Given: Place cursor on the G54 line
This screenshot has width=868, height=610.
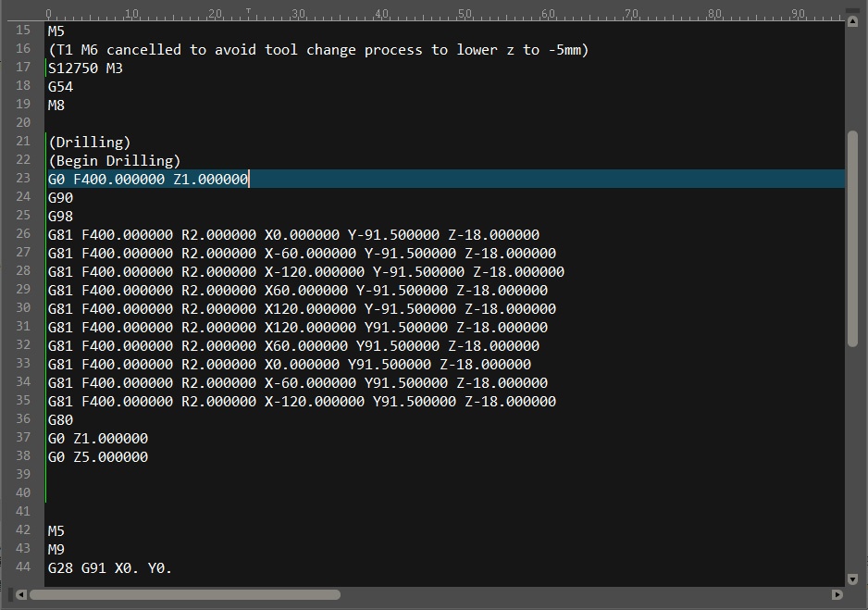Looking at the screenshot, I should pyautogui.click(x=61, y=87).
